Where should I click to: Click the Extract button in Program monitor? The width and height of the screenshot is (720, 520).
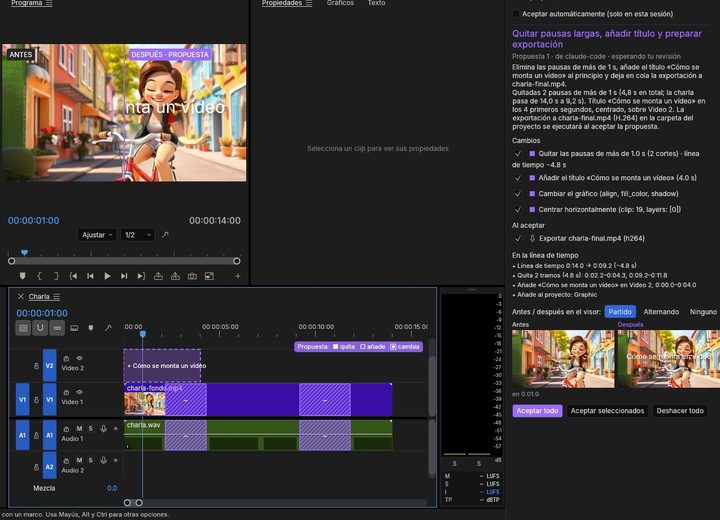175,276
